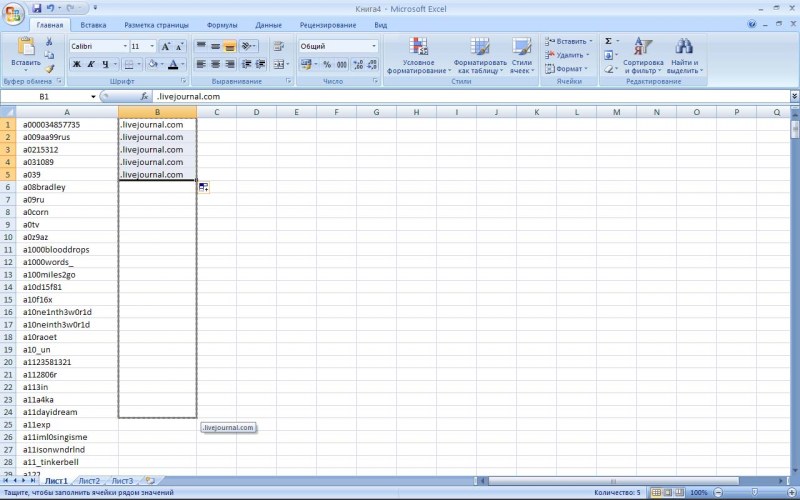800x500 pixels.
Task: Open number format Общий dropdown
Action: pyautogui.click(x=373, y=46)
